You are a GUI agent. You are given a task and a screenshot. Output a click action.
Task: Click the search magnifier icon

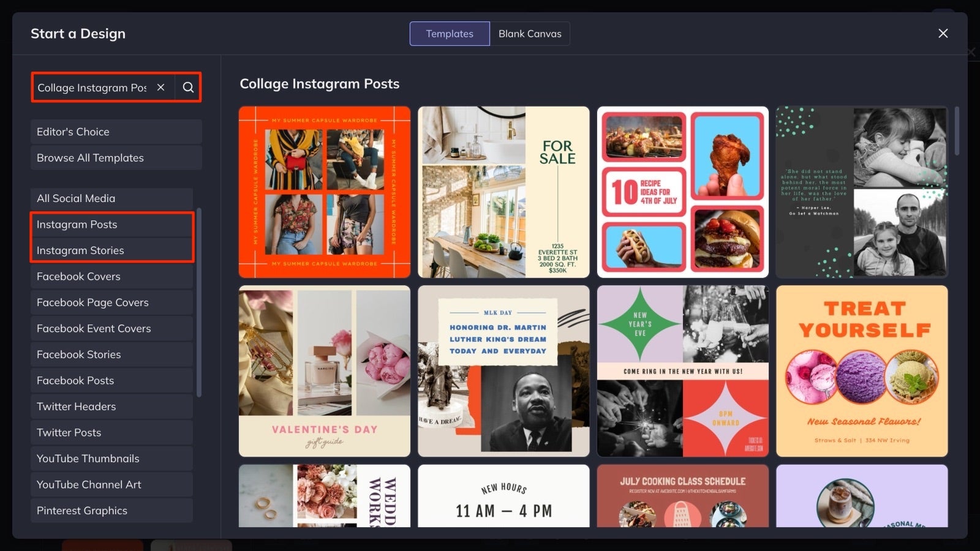[187, 88]
